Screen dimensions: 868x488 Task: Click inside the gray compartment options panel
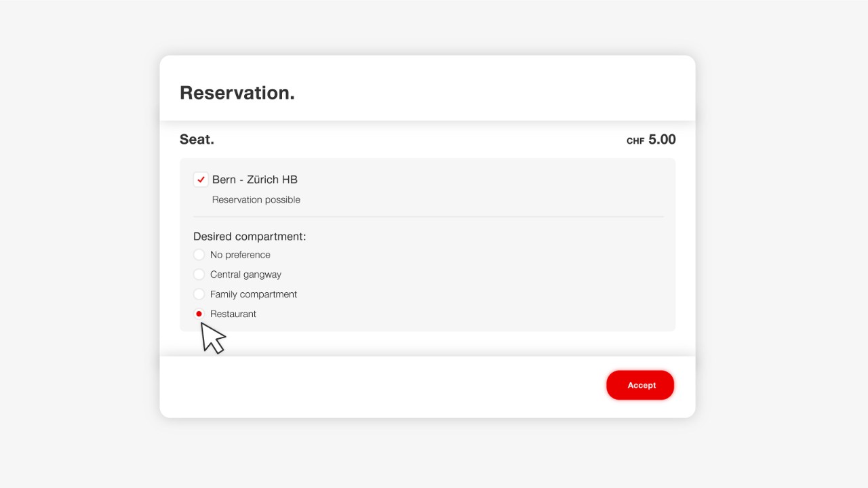click(x=475, y=285)
